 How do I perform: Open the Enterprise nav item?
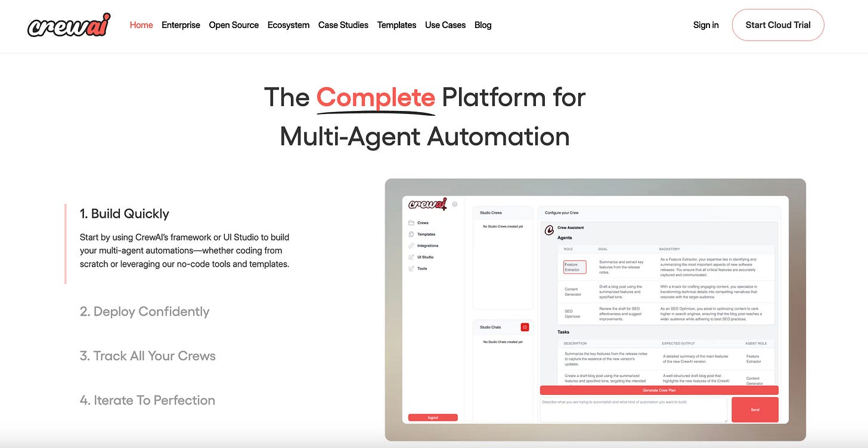[x=181, y=25]
